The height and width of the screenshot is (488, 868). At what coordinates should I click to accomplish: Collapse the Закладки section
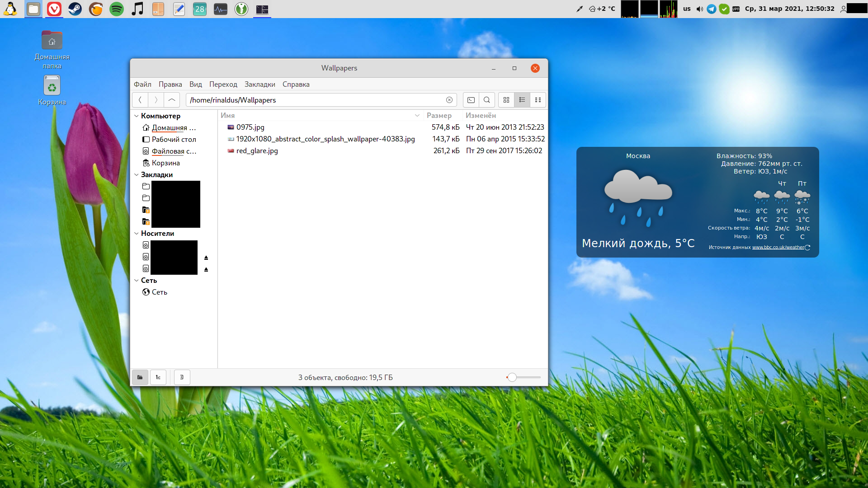pyautogui.click(x=137, y=174)
